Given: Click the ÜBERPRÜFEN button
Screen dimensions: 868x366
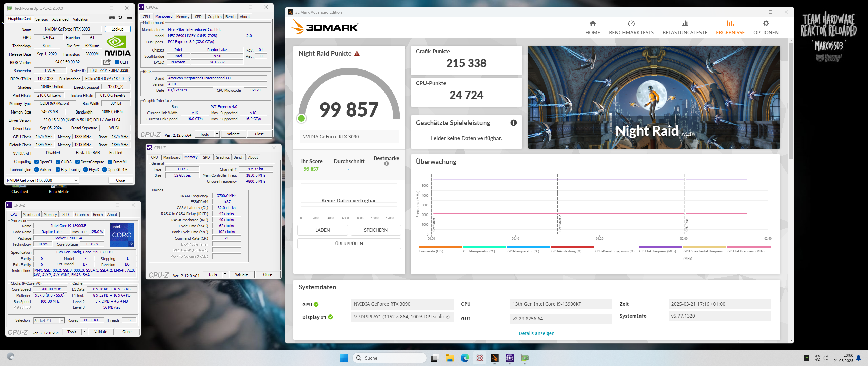Looking at the screenshot, I should point(349,244).
